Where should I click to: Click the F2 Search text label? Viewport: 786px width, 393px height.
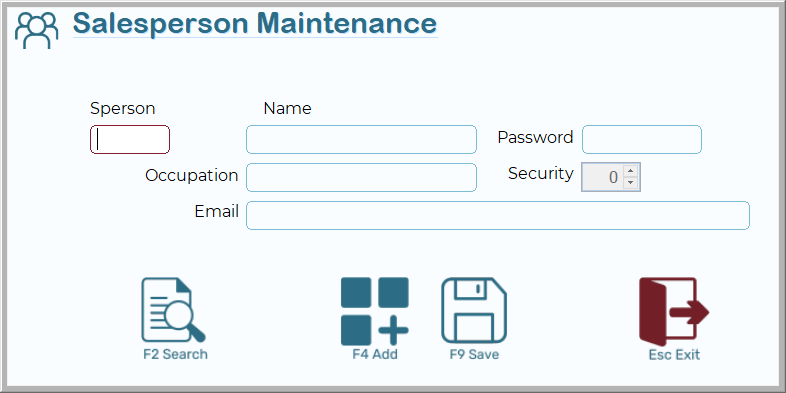[x=175, y=354]
